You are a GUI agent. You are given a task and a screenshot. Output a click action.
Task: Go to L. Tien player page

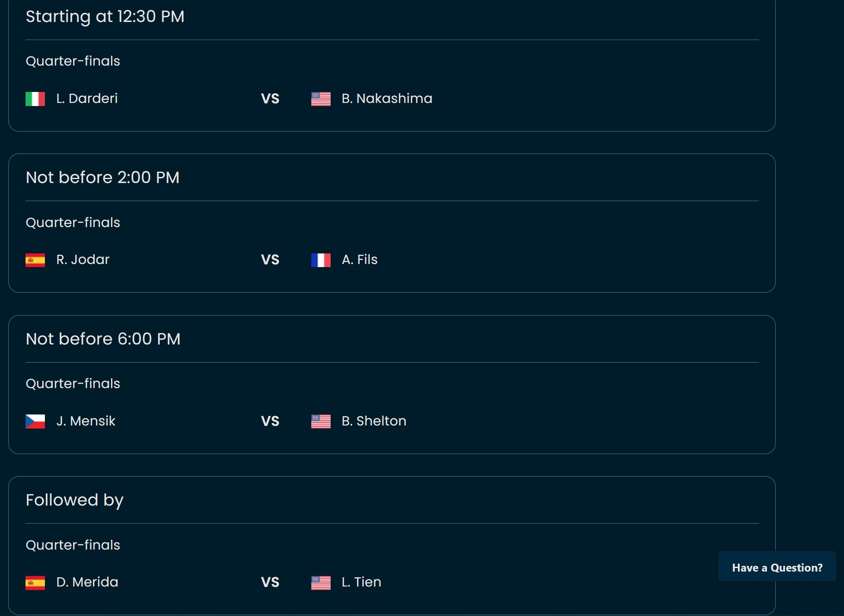pos(361,582)
